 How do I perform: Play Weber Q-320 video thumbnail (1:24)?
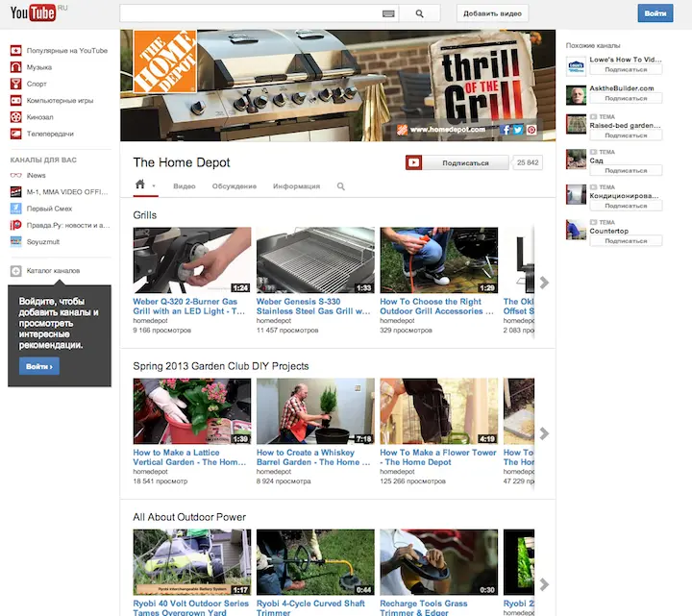pyautogui.click(x=192, y=259)
